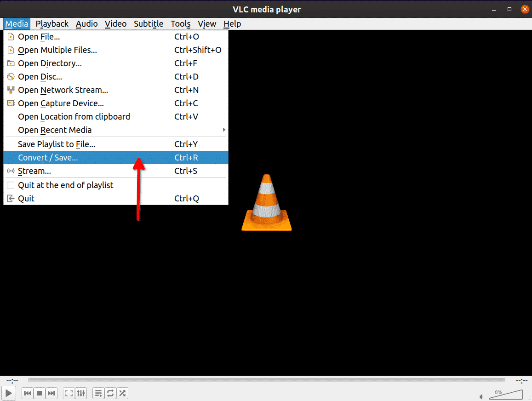This screenshot has width=532, height=401.
Task: Mute audio via speaker icon
Action: (481, 396)
